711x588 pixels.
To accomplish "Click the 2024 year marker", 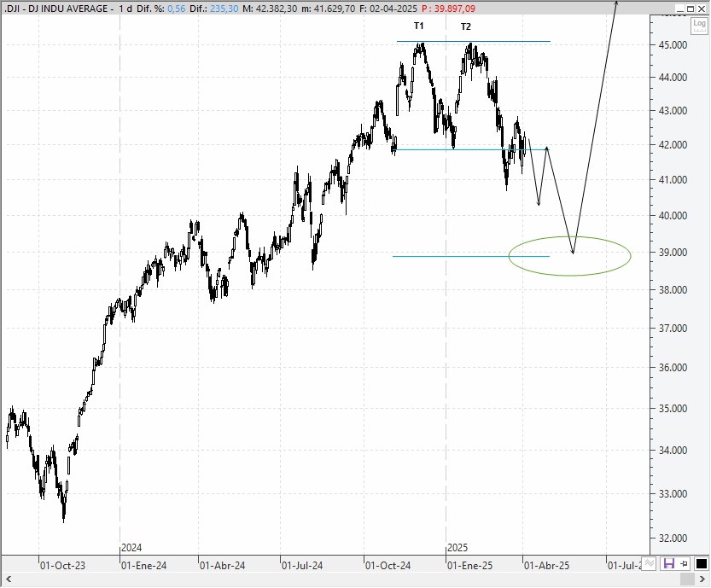I will (131, 548).
